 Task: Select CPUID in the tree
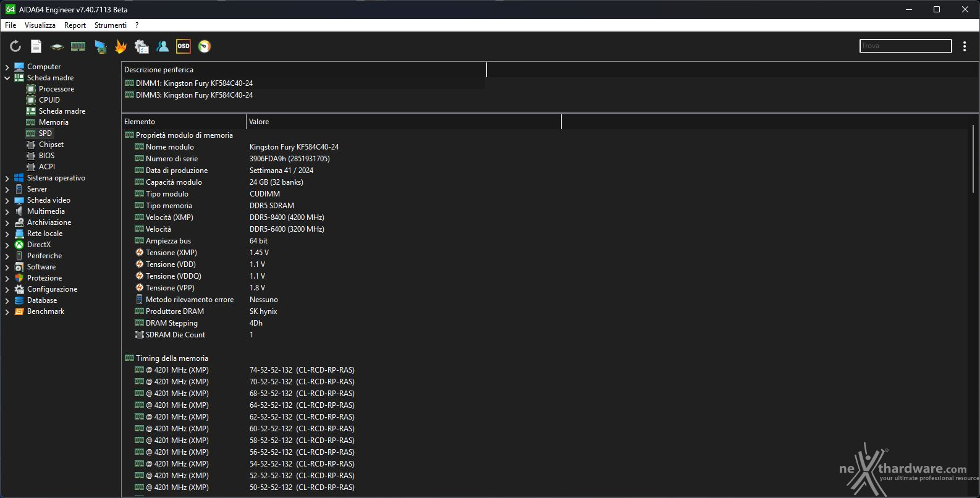click(x=49, y=100)
